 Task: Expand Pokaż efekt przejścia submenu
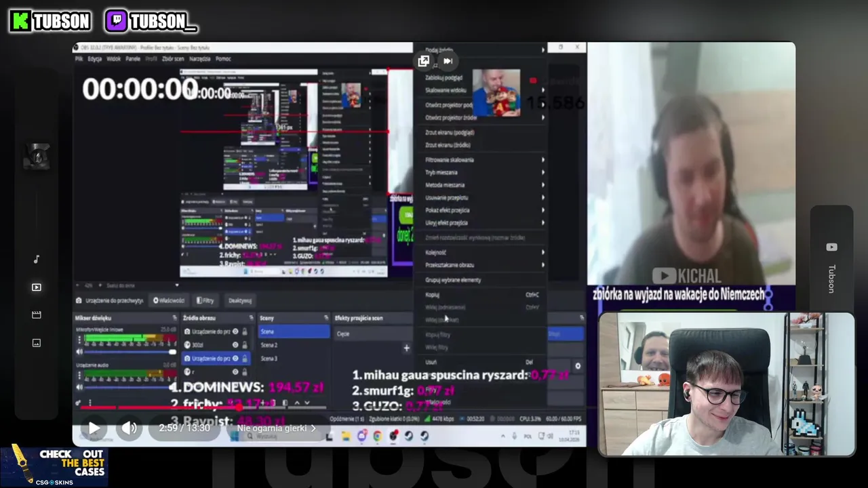(480, 210)
